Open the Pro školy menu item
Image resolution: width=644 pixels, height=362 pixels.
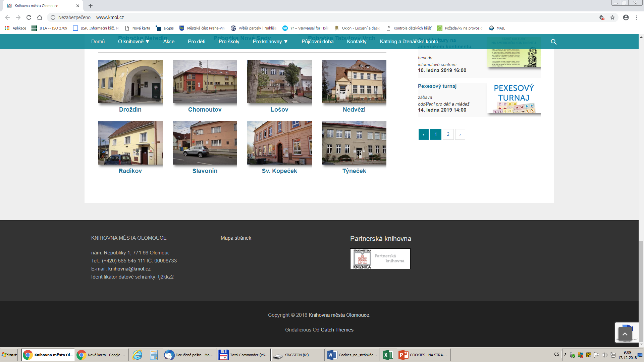(x=229, y=42)
